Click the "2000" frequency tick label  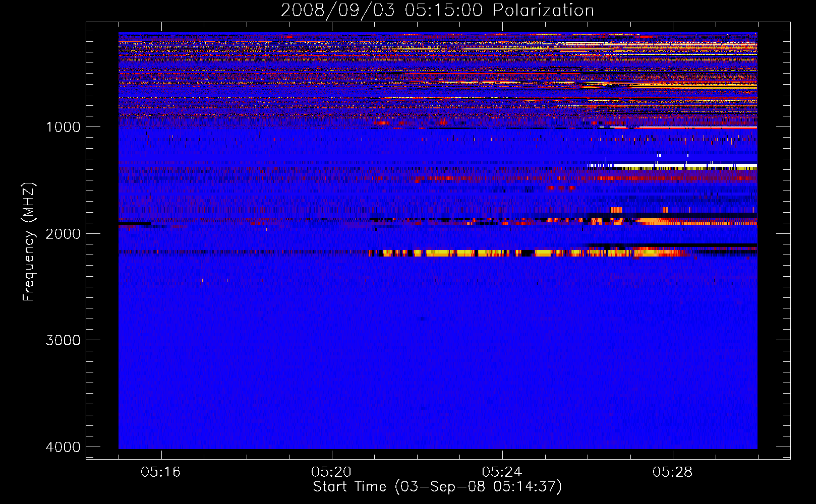[x=63, y=233]
